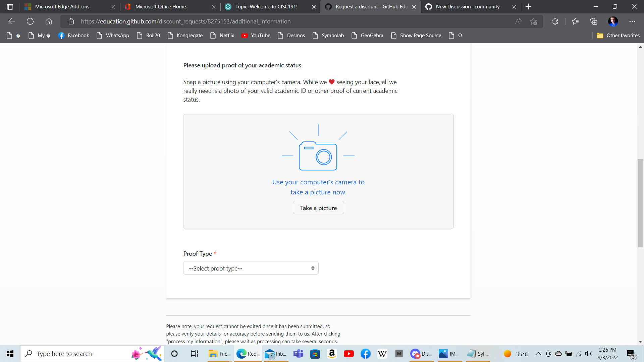The height and width of the screenshot is (362, 644).
Task: Open the Desmos bookmark
Action: pyautogui.click(x=291, y=36)
